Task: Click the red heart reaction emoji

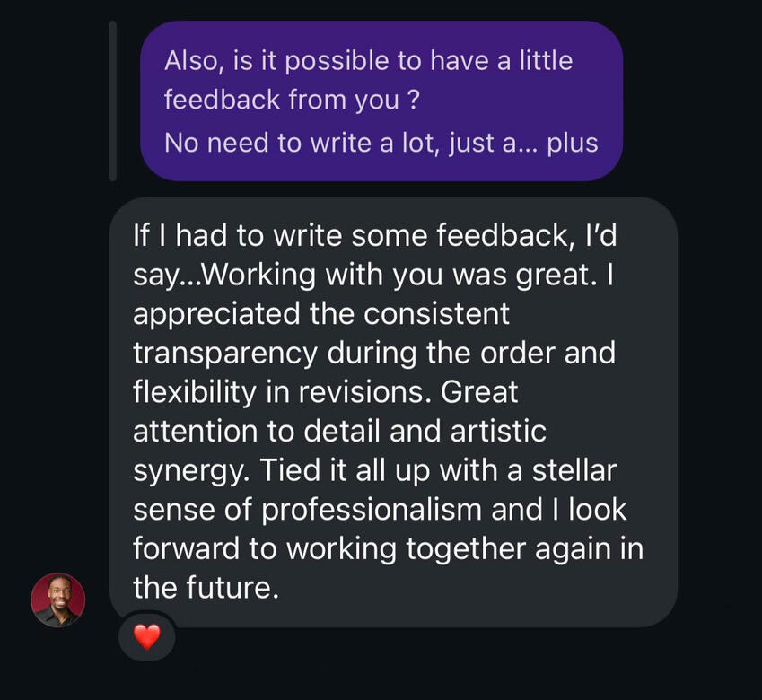Action: [x=146, y=638]
